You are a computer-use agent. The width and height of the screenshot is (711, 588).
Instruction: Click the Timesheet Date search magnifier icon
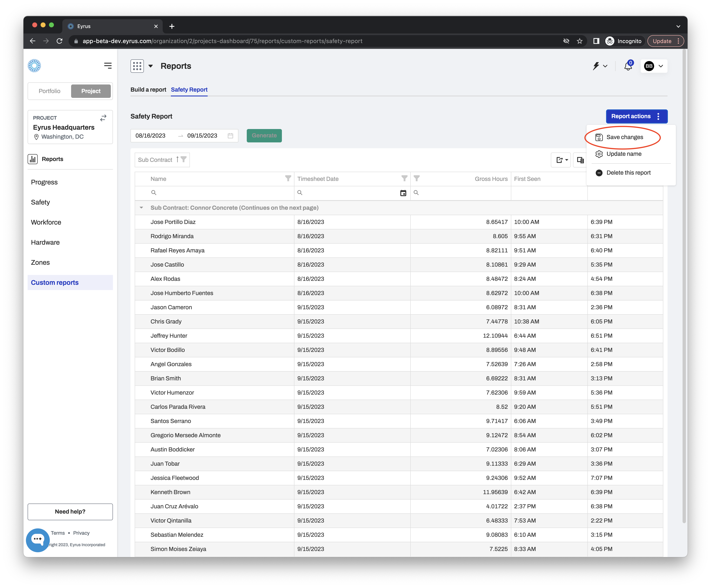[x=300, y=193]
